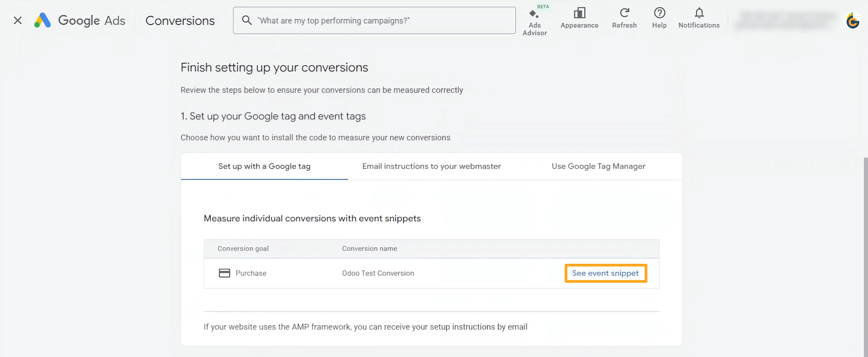Click the Conversion goal column header
868x357 pixels.
(x=243, y=248)
